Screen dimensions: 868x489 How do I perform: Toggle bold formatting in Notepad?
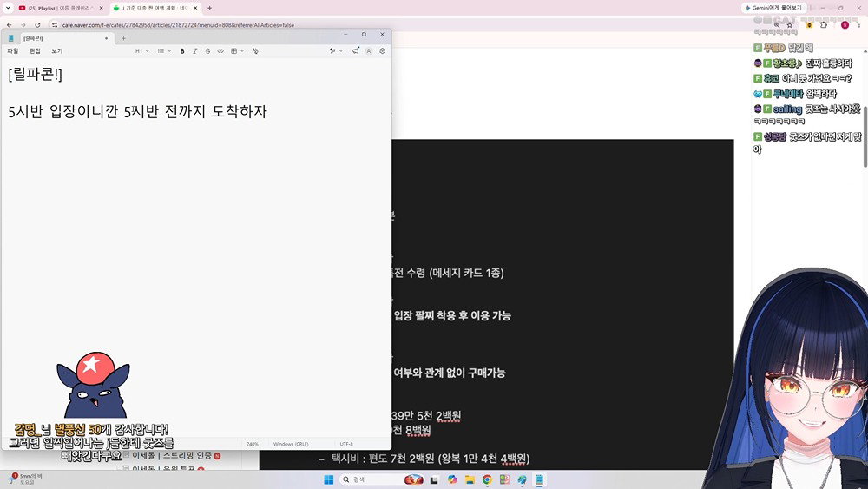pyautogui.click(x=182, y=51)
